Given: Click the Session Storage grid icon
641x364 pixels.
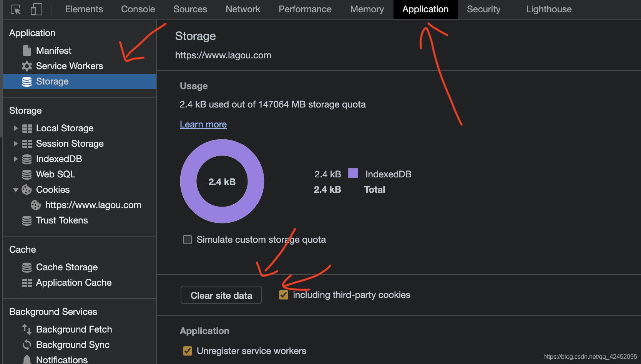Looking at the screenshot, I should (x=27, y=144).
